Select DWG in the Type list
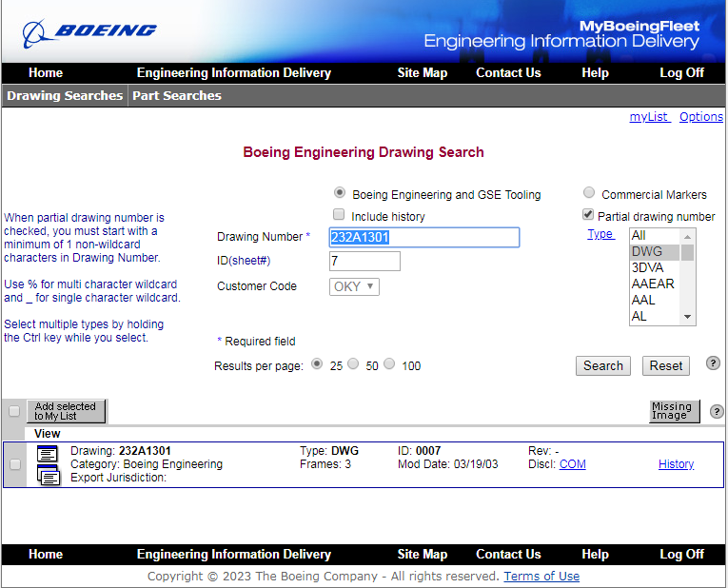This screenshot has height=588, width=728. tap(655, 251)
